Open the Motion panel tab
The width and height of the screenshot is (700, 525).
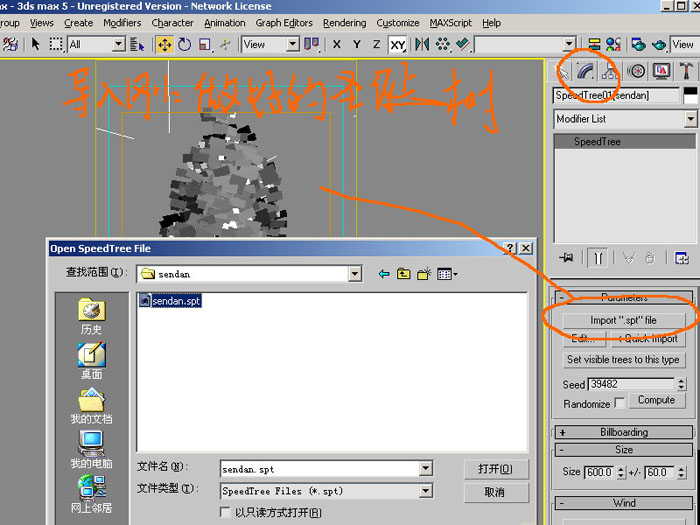point(636,71)
